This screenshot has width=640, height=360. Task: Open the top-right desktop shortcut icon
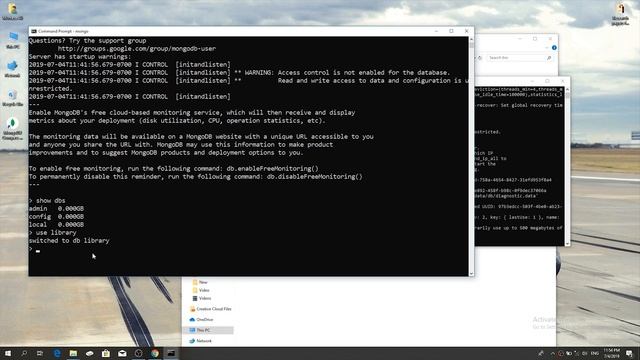620,14
